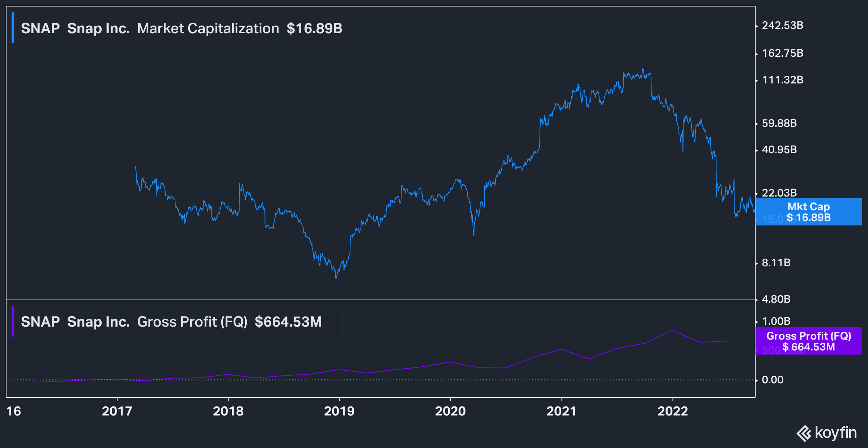
Task: Click the 8.11B y-axis value
Action: (x=776, y=263)
